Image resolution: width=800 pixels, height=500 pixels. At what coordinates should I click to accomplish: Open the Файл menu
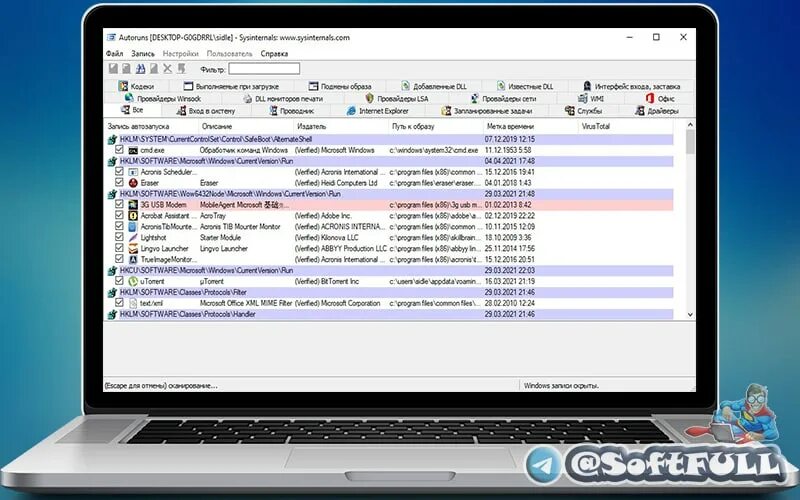tap(114, 54)
